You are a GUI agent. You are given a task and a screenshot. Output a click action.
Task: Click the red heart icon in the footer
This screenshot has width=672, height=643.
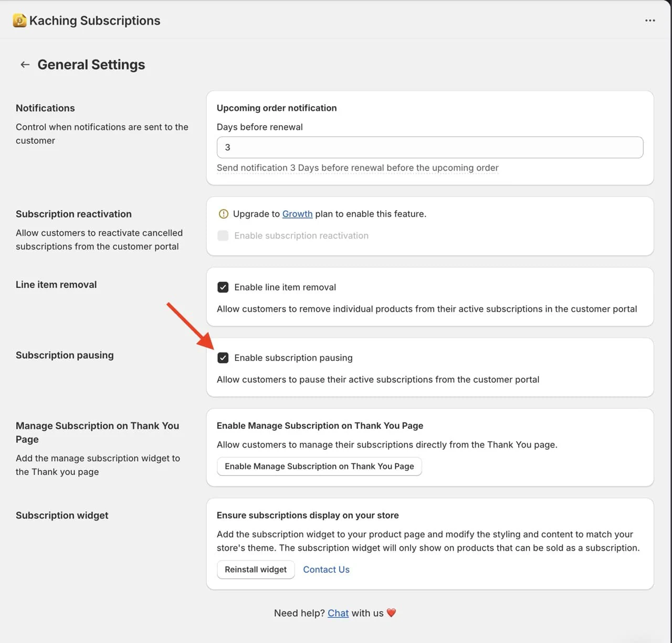tap(391, 613)
